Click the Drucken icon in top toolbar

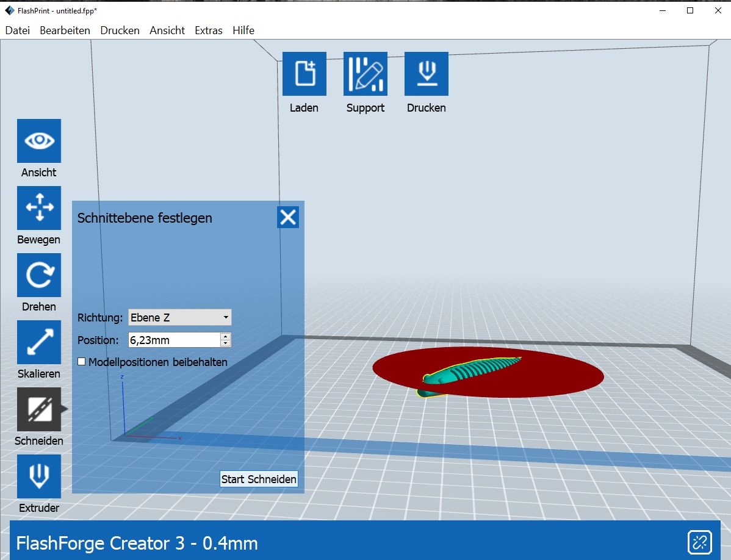pyautogui.click(x=427, y=74)
